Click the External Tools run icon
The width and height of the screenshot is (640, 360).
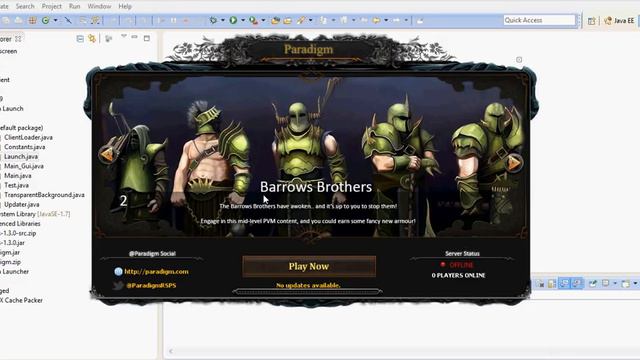point(253,20)
